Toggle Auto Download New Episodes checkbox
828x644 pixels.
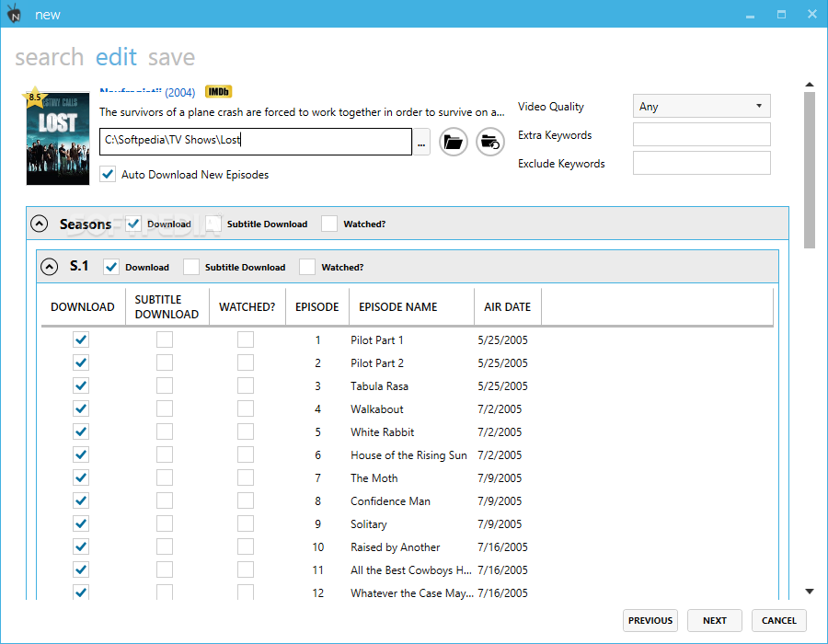point(108,175)
